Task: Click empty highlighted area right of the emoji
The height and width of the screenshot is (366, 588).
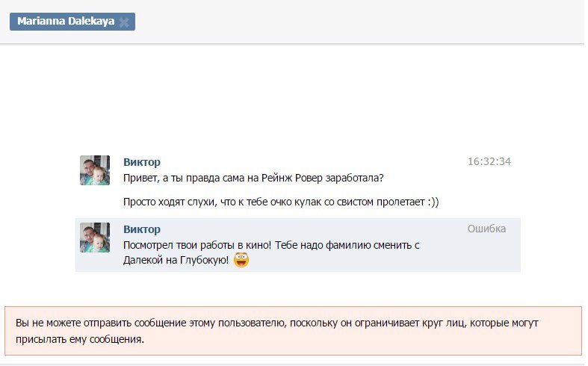Action: point(383,261)
